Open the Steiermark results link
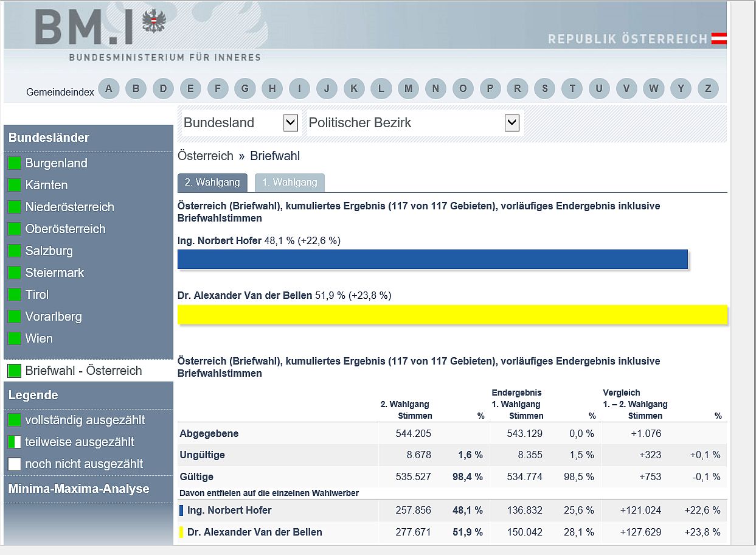Image resolution: width=756 pixels, height=555 pixels. pyautogui.click(x=55, y=273)
